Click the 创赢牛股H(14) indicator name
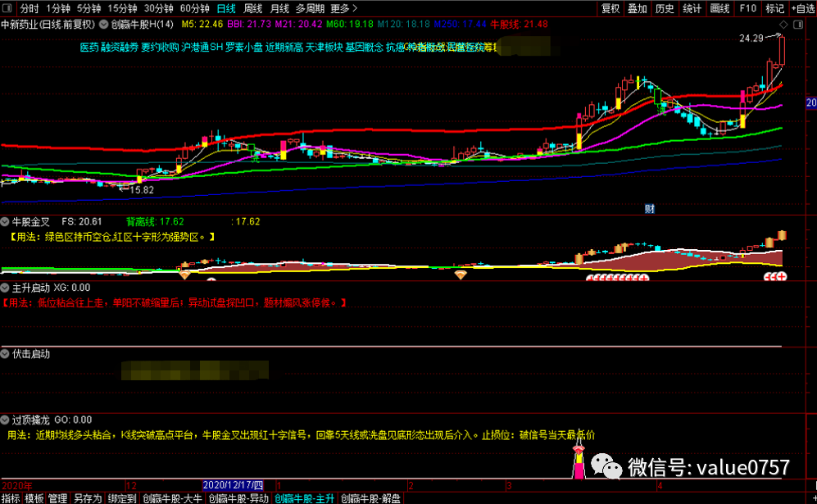This screenshot has width=817, height=504. (143, 24)
